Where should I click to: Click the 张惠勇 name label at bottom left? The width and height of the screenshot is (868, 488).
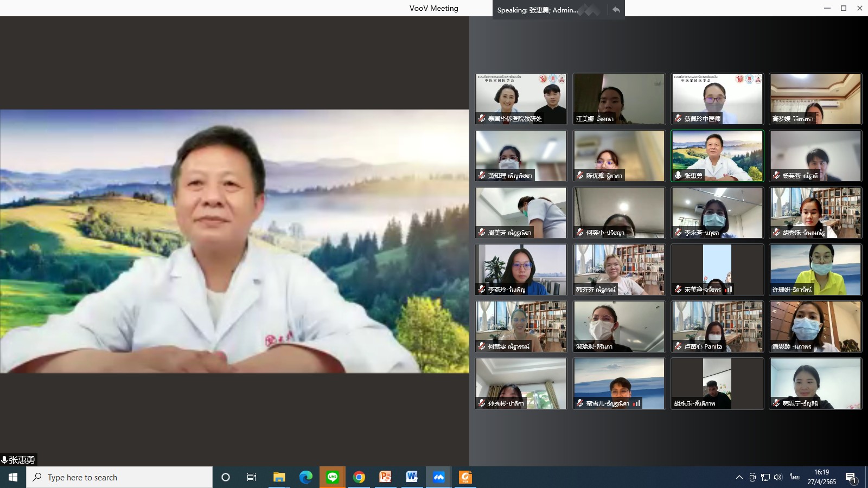click(x=22, y=460)
